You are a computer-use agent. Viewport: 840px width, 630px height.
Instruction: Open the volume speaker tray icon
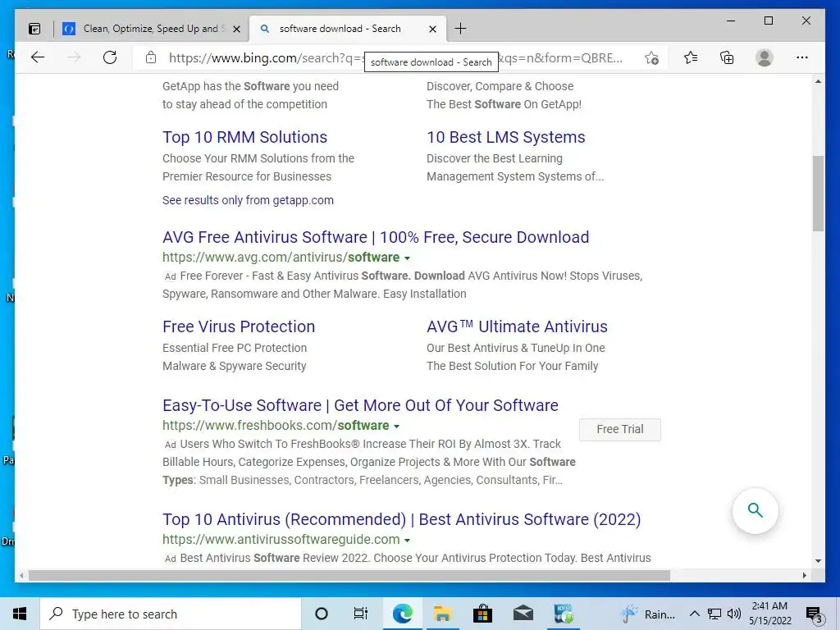[734, 614]
